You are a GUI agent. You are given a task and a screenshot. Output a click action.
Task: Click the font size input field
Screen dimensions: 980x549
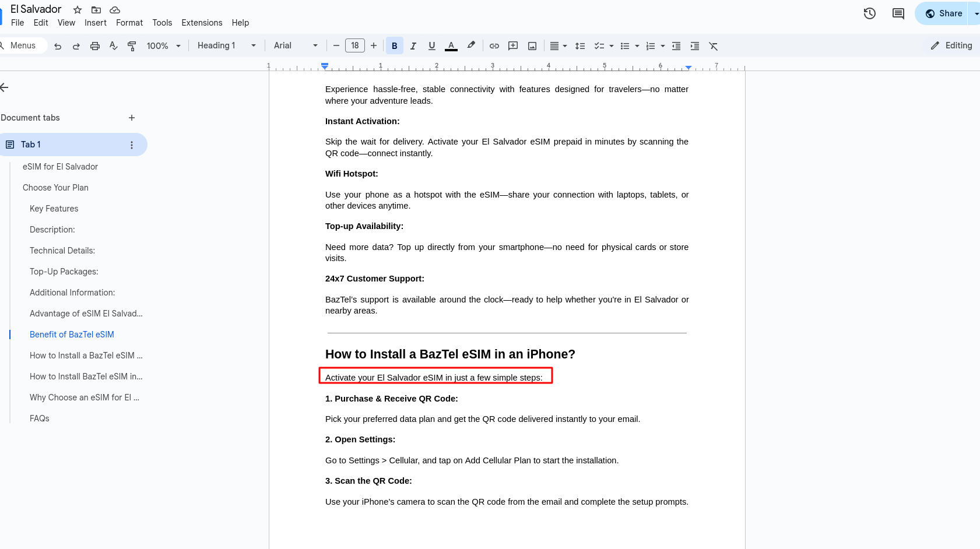355,45
